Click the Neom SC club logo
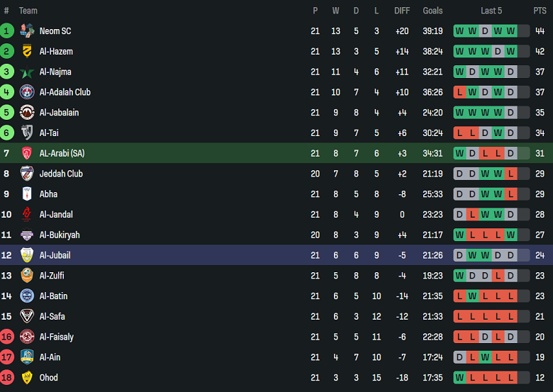This screenshot has height=392, width=553. pyautogui.click(x=27, y=30)
